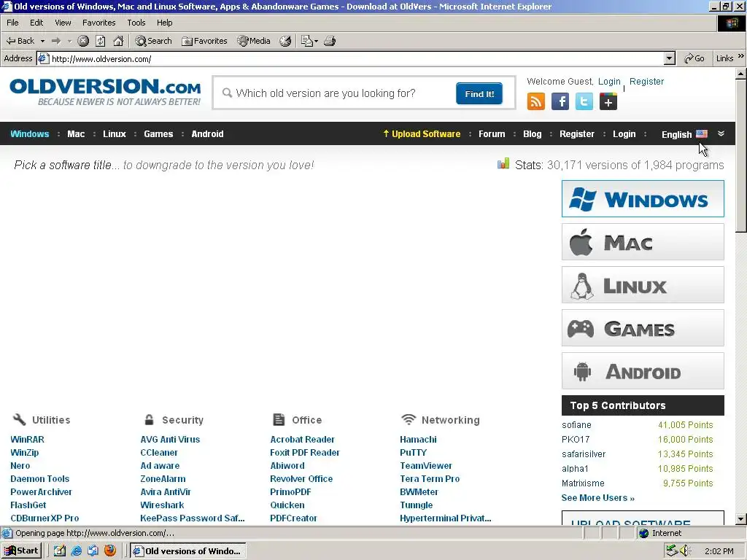The width and height of the screenshot is (747, 560).
Task: Click the address bar URL field
Action: pyautogui.click(x=356, y=58)
